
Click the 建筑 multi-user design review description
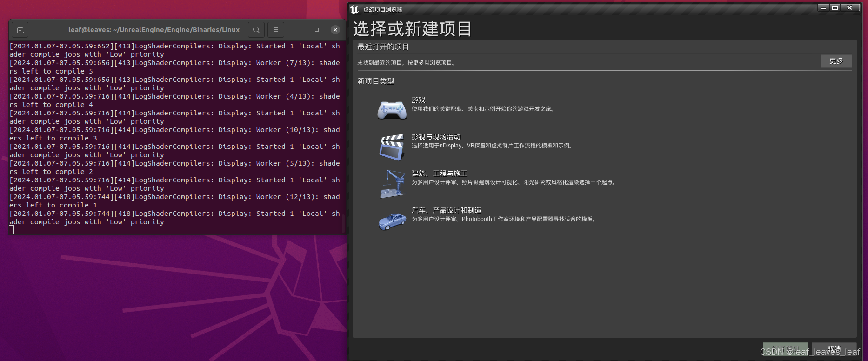click(x=514, y=182)
